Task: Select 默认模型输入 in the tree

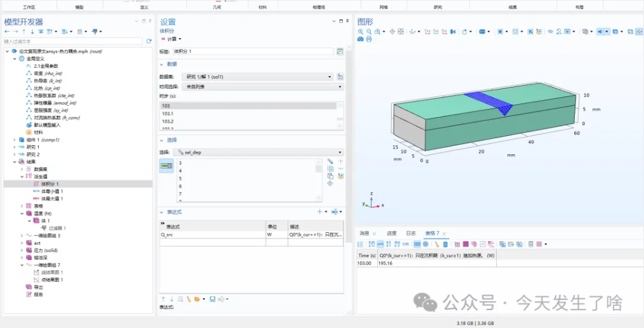Action: click(x=46, y=125)
